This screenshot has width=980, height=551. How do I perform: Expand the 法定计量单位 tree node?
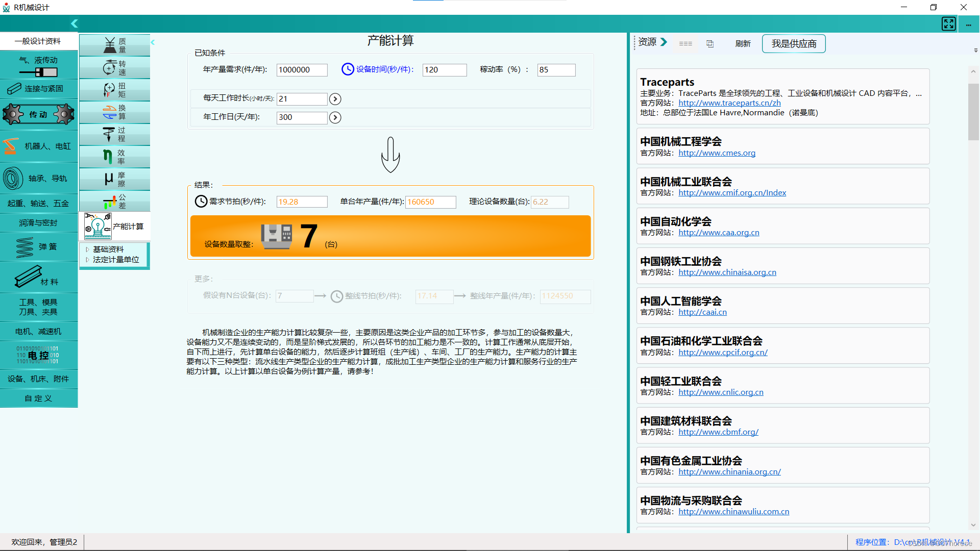87,260
